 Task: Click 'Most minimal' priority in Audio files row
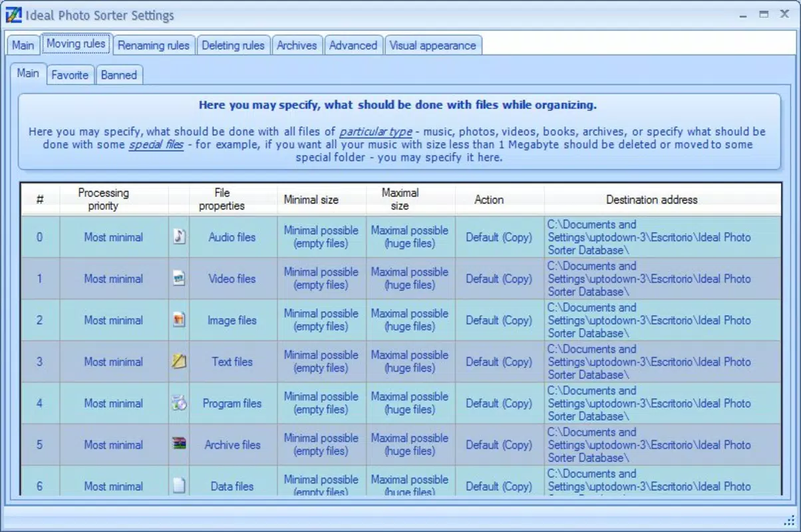click(114, 237)
